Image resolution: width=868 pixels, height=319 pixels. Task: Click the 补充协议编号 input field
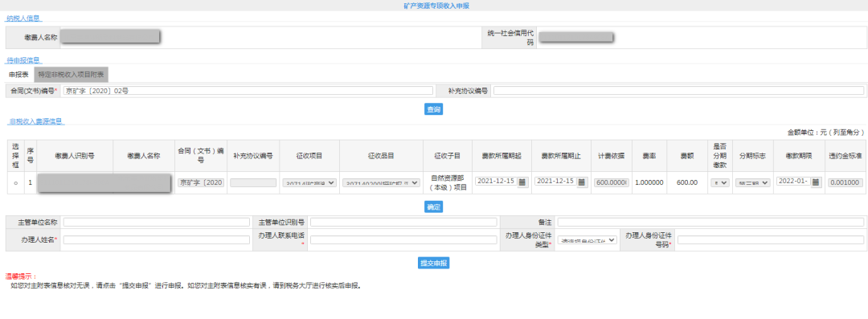coord(678,91)
